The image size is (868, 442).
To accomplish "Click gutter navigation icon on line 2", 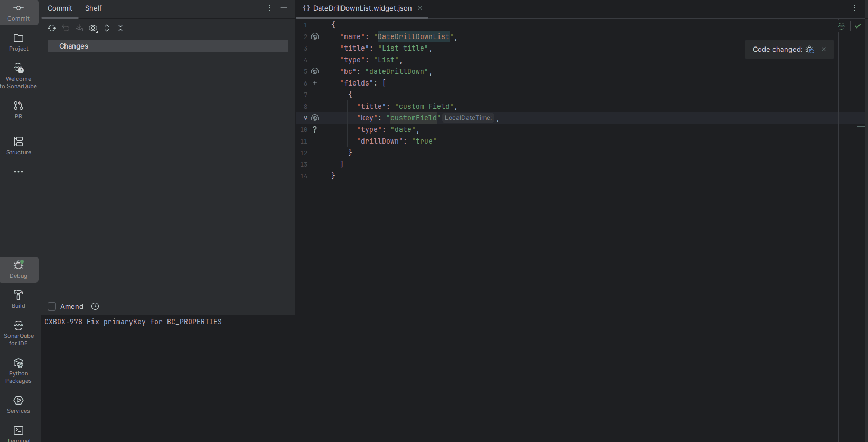I will (315, 36).
